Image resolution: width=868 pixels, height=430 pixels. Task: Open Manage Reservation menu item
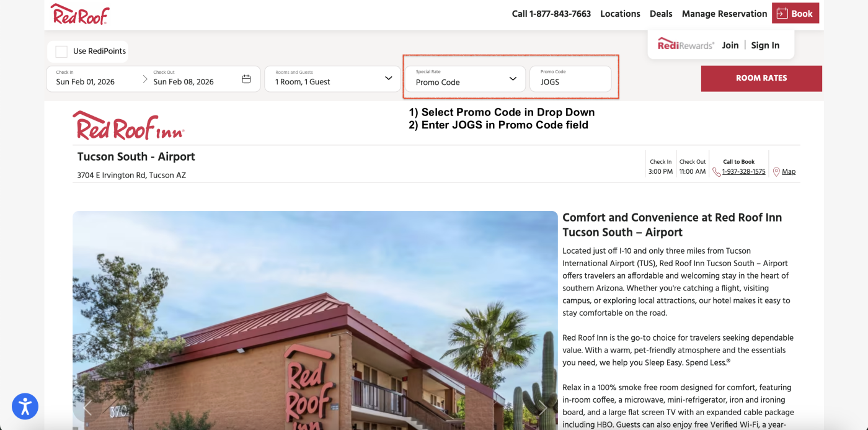click(x=724, y=14)
